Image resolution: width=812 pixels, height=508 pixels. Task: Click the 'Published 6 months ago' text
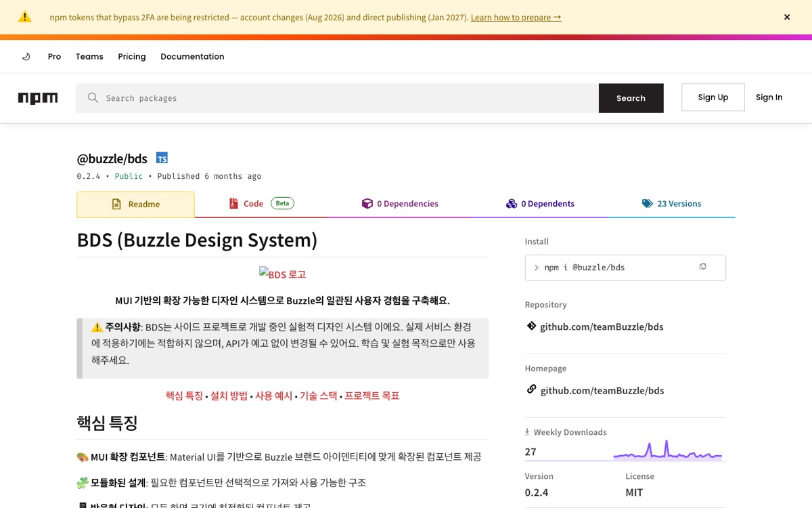click(209, 176)
